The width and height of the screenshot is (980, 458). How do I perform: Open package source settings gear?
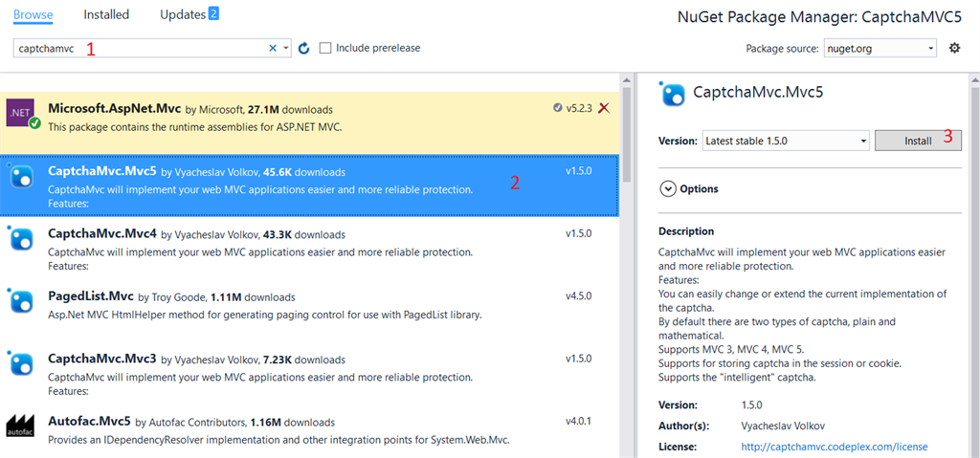(954, 48)
